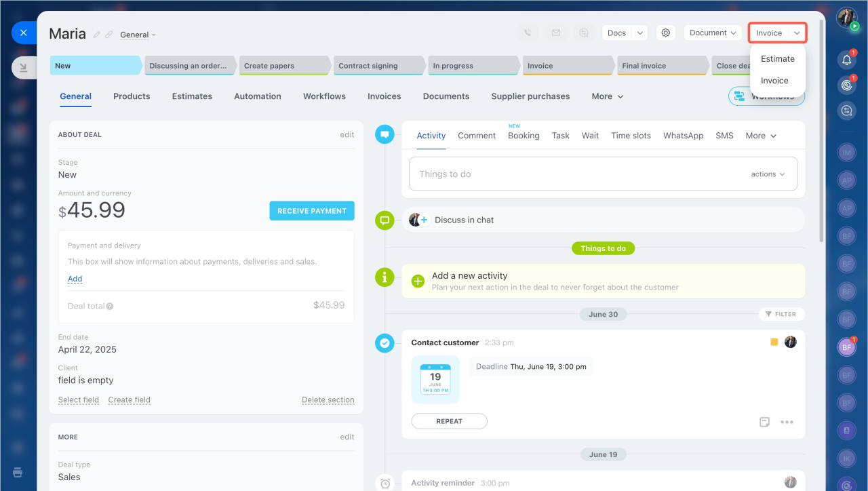Screen dimensions: 868x491
Task: Open the Docs dropdown arrow
Action: coord(640,33)
